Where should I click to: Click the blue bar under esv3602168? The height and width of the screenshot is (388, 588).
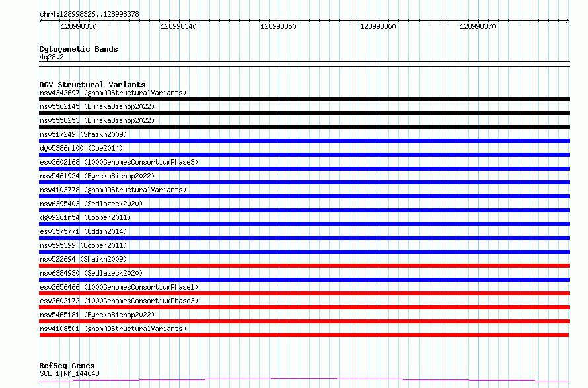coord(304,169)
